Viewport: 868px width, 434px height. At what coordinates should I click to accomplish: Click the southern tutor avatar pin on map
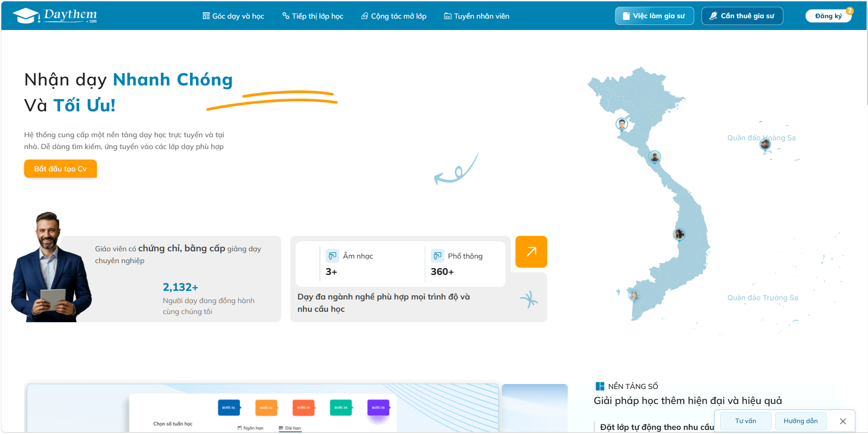click(x=634, y=296)
